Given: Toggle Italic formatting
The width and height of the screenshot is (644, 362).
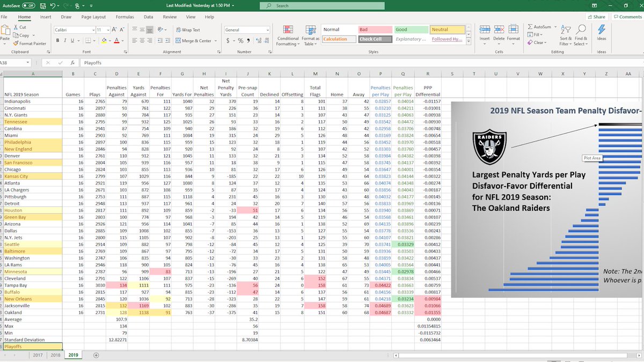Looking at the screenshot, I should coord(65,41).
